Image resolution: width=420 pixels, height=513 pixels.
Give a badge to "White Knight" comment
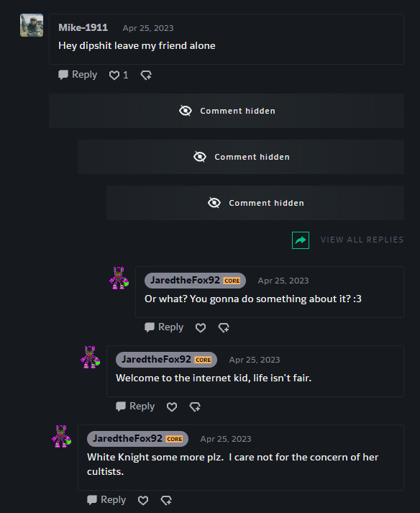tap(166, 500)
